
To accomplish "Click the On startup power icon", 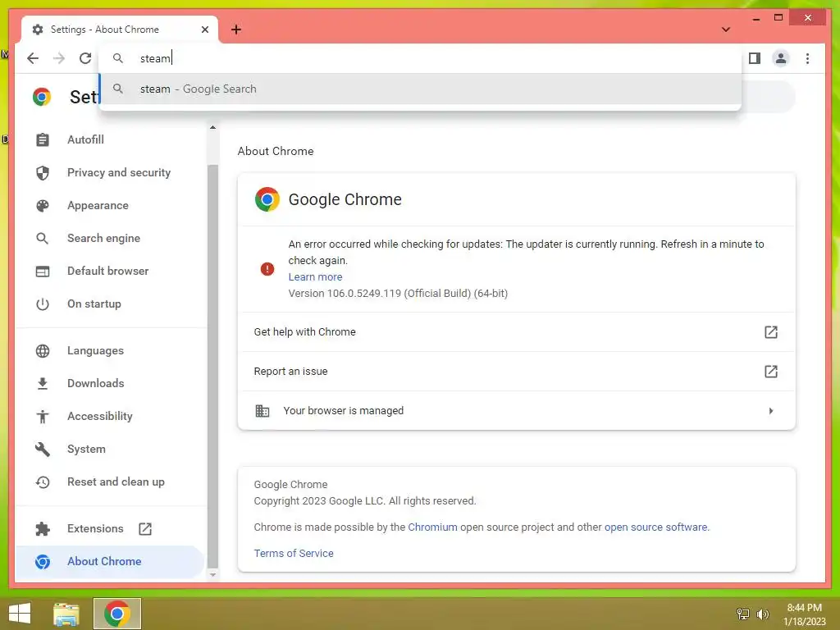I will pos(43,304).
